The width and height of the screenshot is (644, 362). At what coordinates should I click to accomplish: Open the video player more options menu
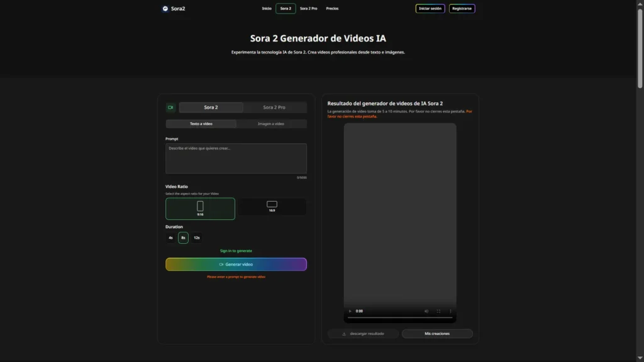point(450,311)
